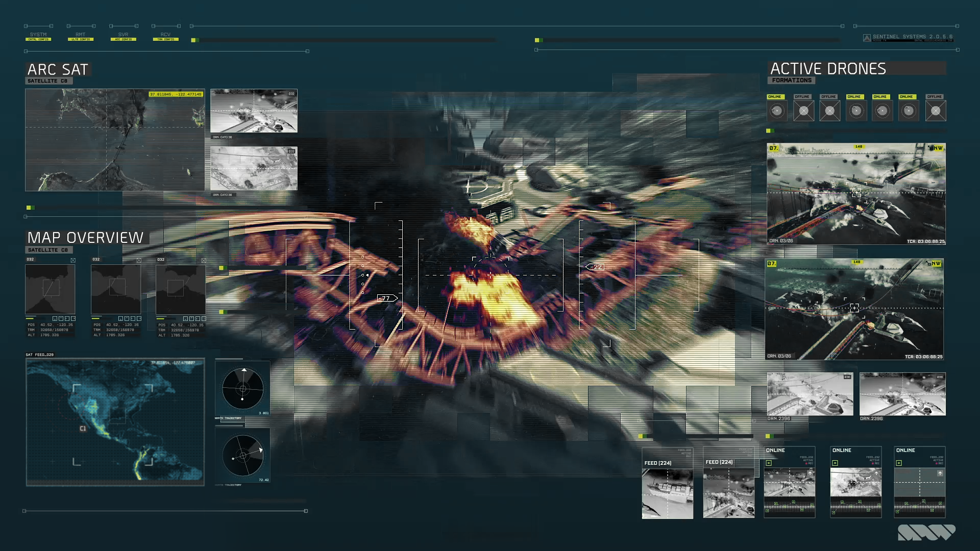Select the first ONLINE drone formation icon
This screenshot has height=551, width=980.
pos(776,111)
